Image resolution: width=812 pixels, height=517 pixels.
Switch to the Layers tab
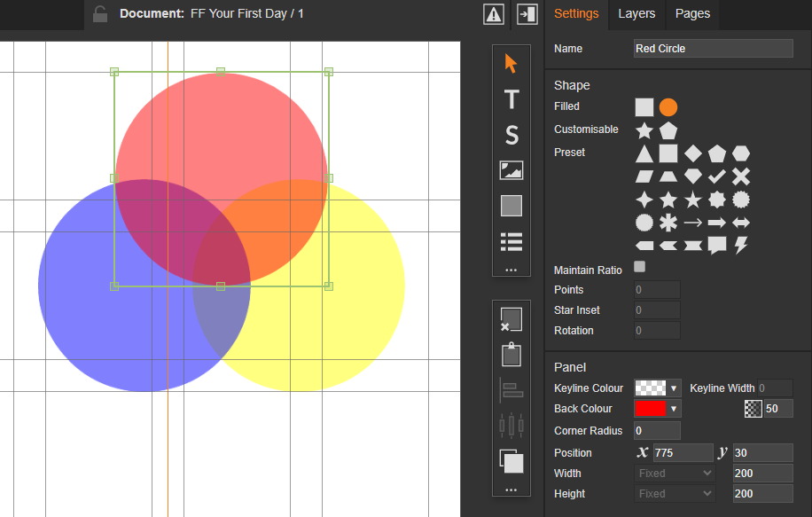point(636,13)
